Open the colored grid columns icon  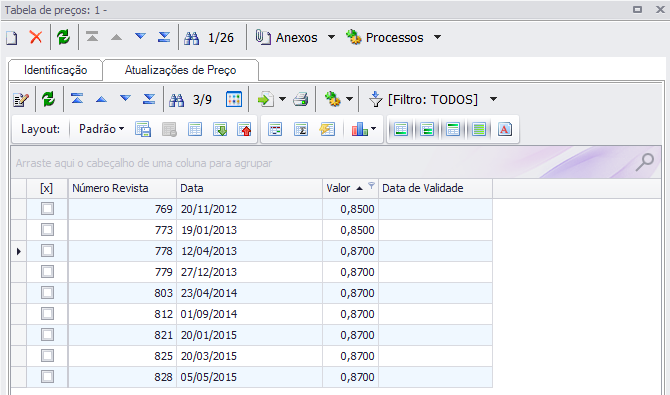pyautogui.click(x=234, y=100)
